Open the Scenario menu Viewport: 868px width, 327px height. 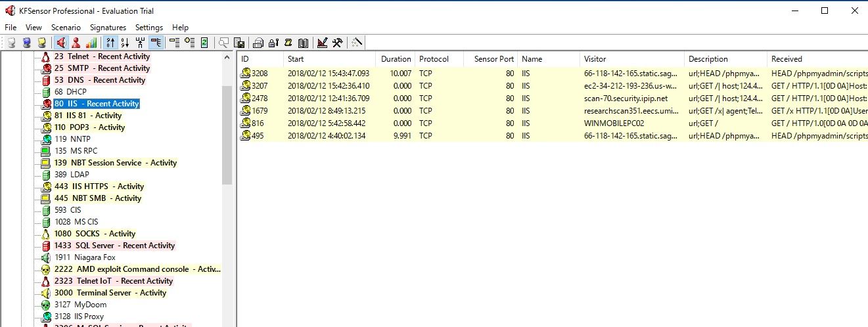click(66, 28)
